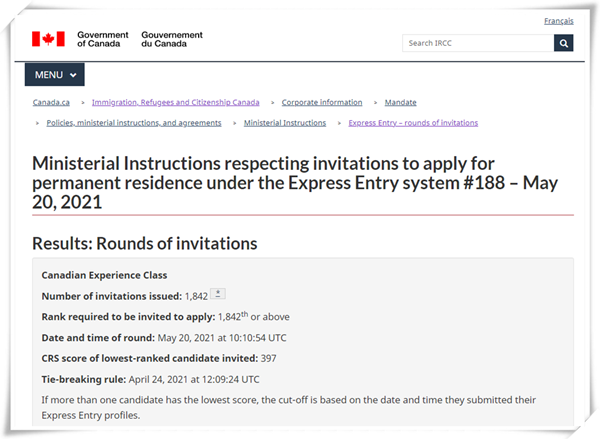
Task: Click the Government of Canada wordmark text
Action: (103, 39)
